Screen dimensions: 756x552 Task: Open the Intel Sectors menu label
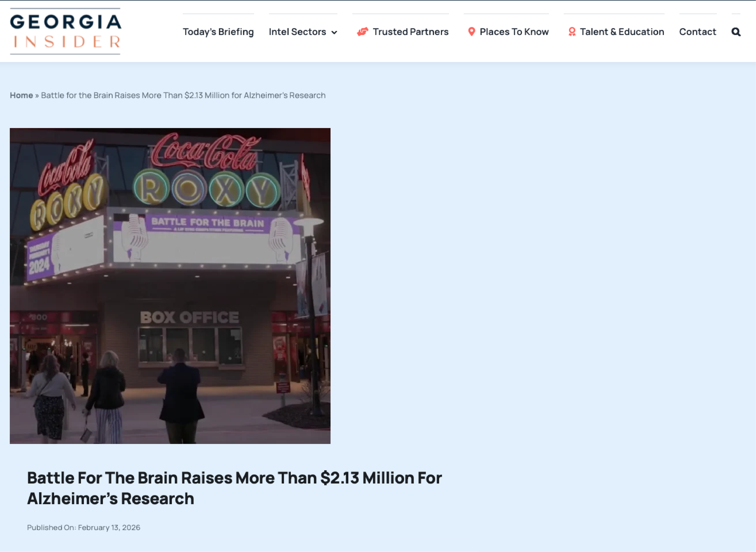point(297,32)
